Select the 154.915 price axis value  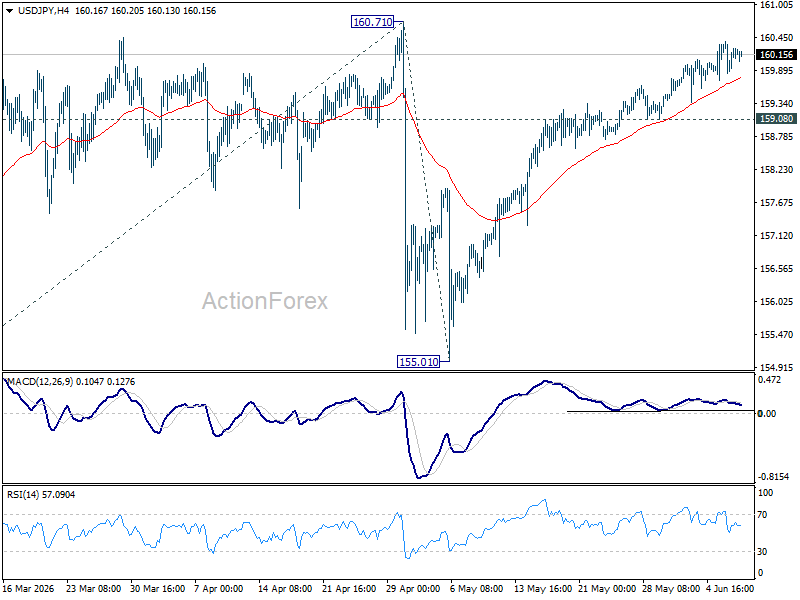pyautogui.click(x=777, y=367)
